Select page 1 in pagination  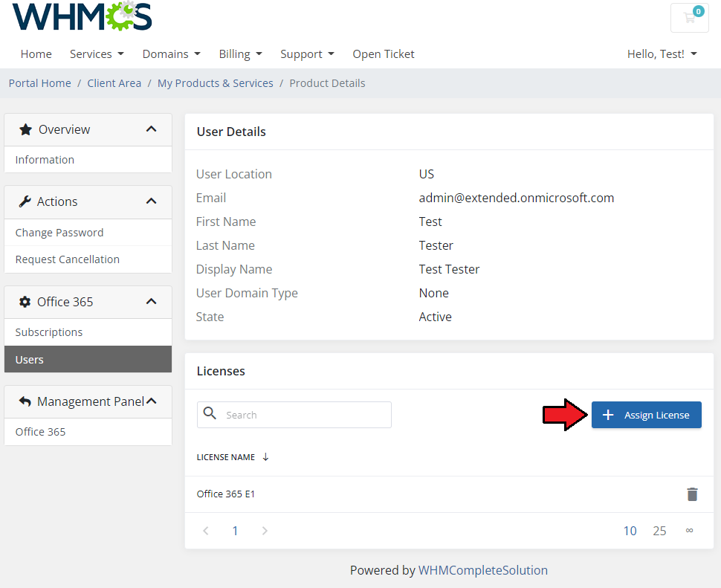point(235,531)
